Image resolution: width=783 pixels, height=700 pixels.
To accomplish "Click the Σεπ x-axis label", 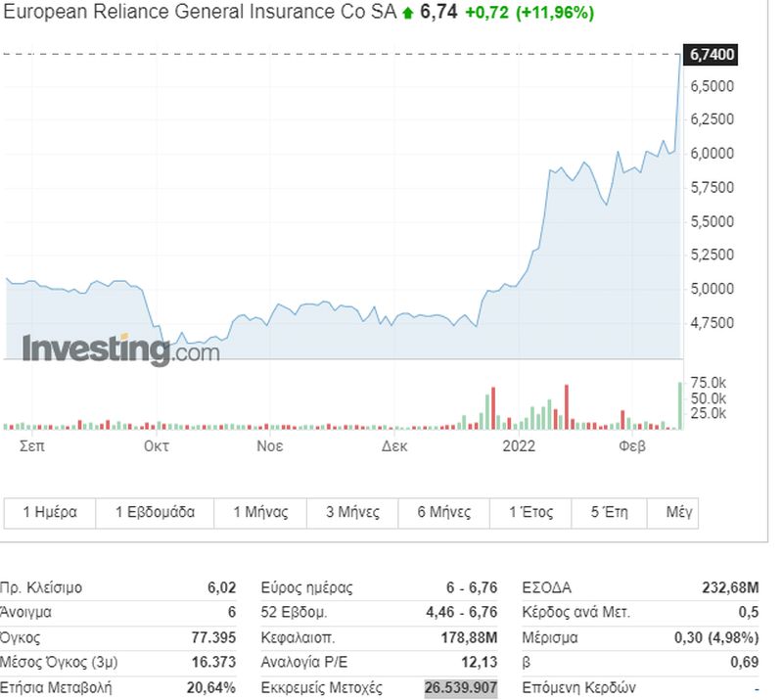I will [x=32, y=446].
